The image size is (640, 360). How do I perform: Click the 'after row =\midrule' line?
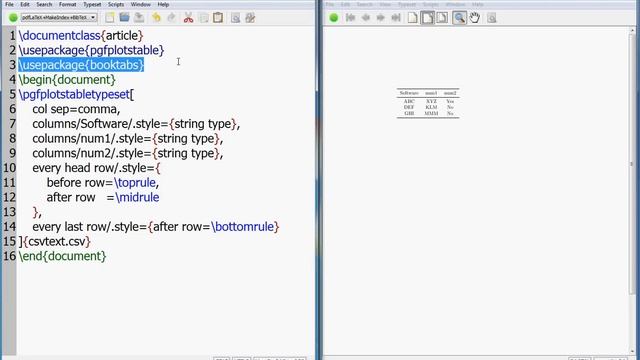pyautogui.click(x=103, y=197)
